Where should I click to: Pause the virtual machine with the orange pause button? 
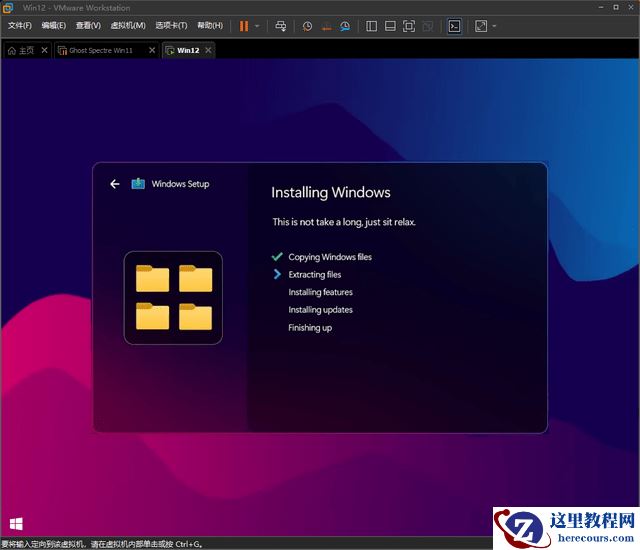244,26
